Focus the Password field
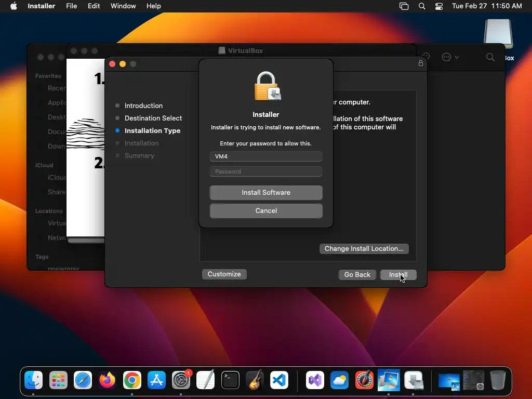532x399 pixels. (266, 171)
